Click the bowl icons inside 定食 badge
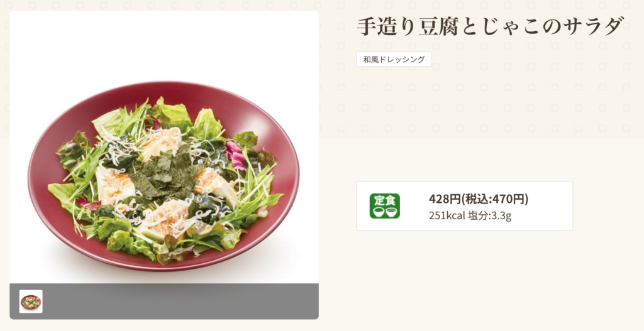 384,212
